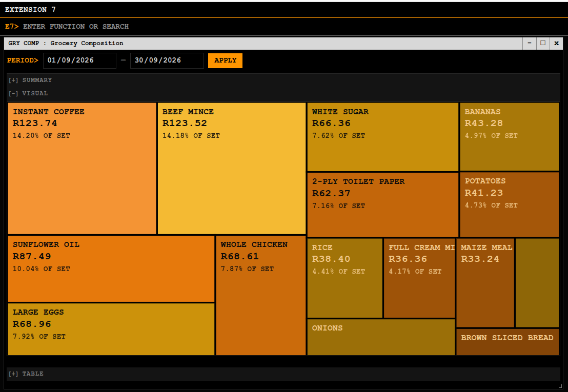Click the unlabeled tile beside Maize Meal
Image resolution: width=568 pixels, height=392 pixels.
coord(537,283)
